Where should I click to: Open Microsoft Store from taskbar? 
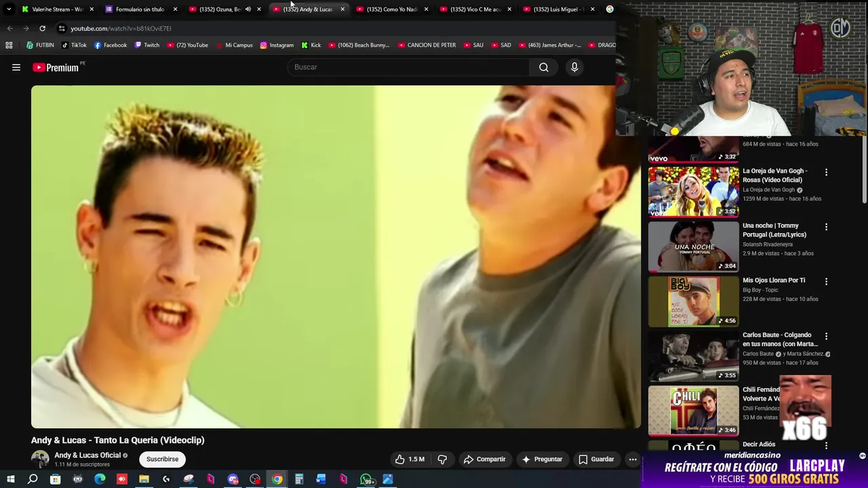pos(55,479)
